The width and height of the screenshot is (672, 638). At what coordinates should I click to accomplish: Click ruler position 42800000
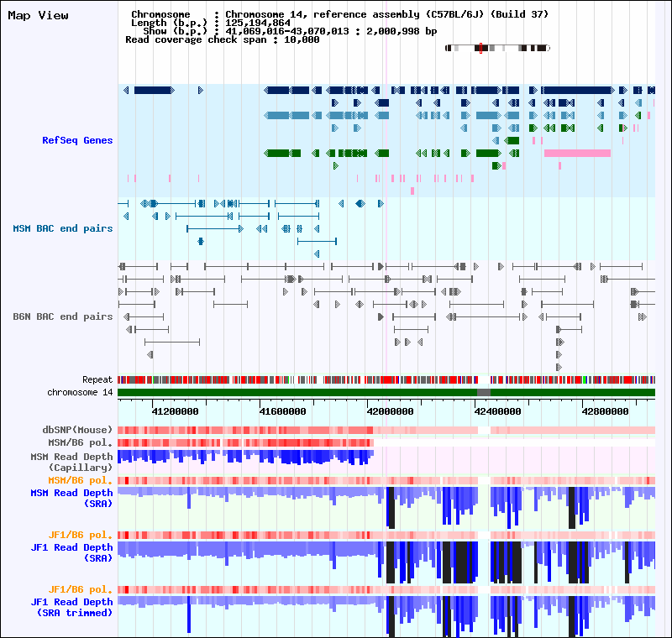606,411
